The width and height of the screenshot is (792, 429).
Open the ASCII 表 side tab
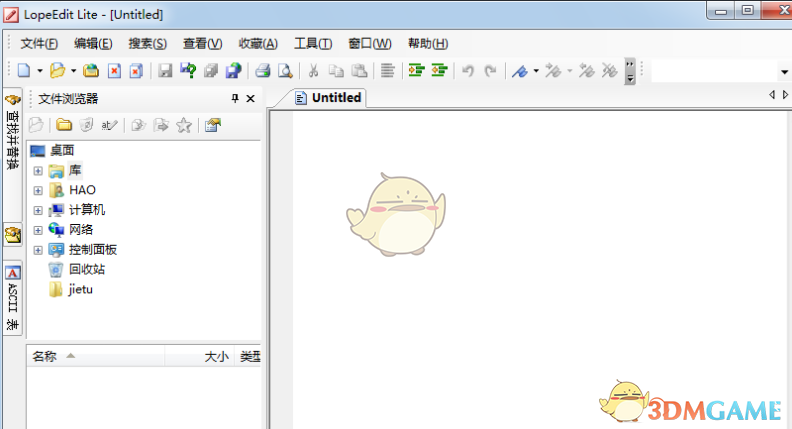coord(13,297)
